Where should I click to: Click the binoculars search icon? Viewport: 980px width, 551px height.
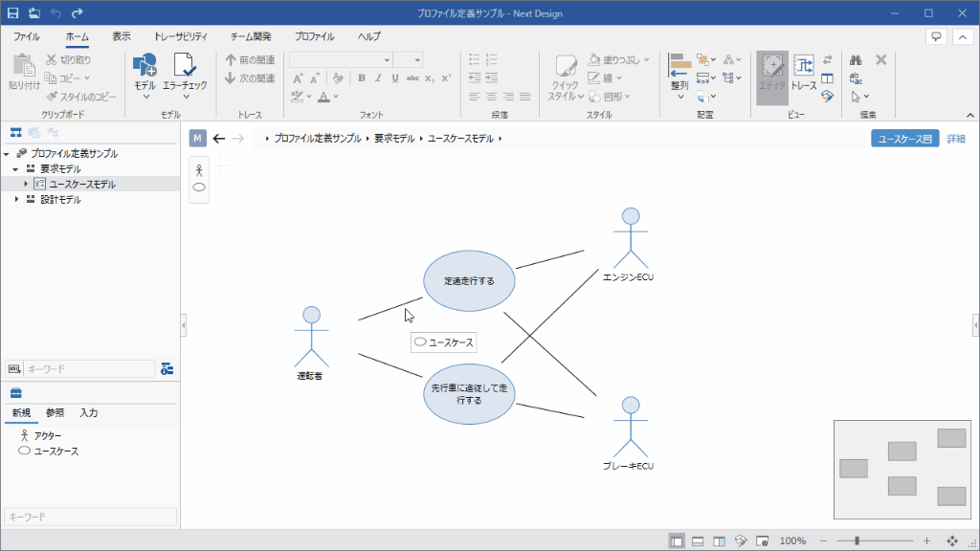point(856,60)
